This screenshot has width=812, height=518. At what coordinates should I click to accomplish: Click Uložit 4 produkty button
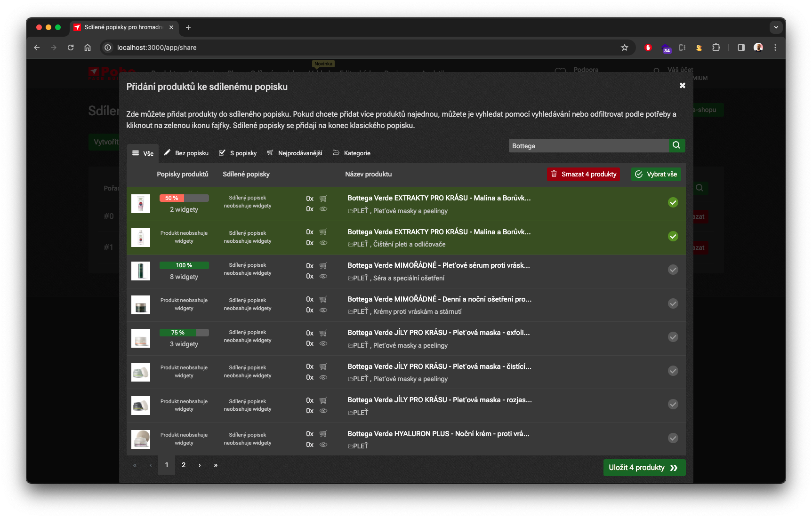[644, 468]
